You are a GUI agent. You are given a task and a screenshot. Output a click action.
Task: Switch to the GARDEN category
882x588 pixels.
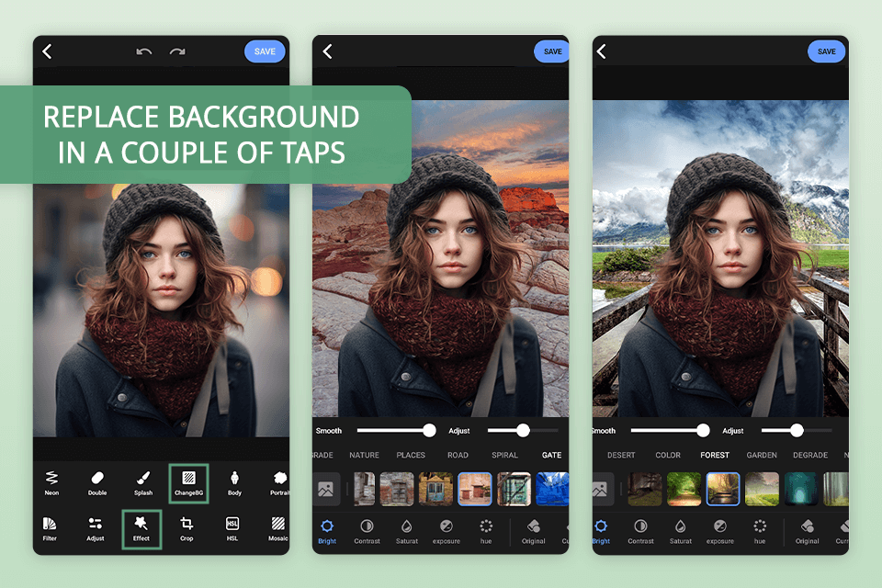pos(762,455)
